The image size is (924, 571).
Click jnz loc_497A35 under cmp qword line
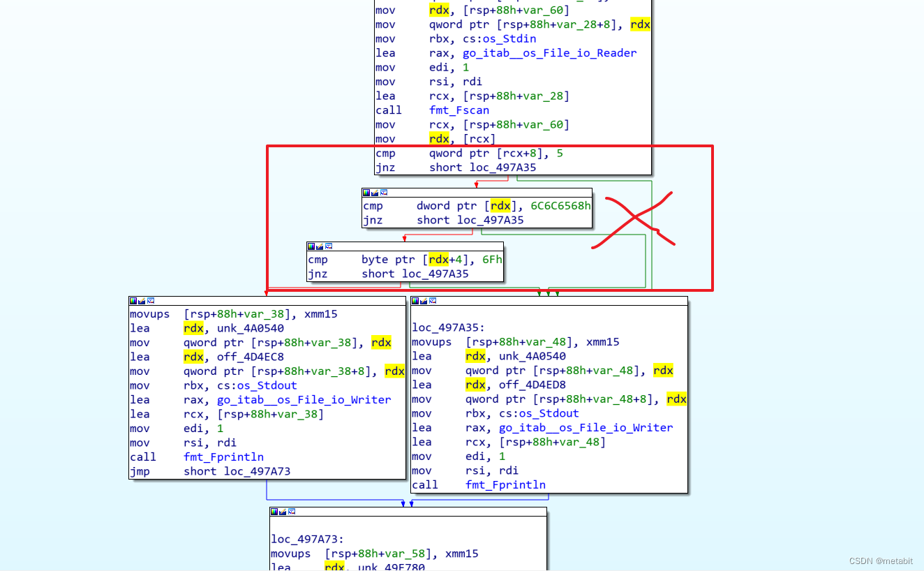[456, 168]
